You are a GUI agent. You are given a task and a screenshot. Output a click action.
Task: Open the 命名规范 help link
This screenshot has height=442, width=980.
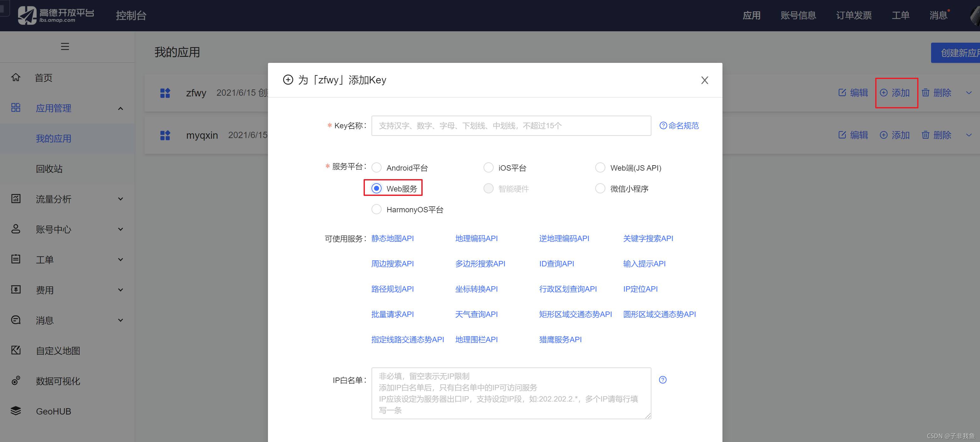click(x=679, y=126)
